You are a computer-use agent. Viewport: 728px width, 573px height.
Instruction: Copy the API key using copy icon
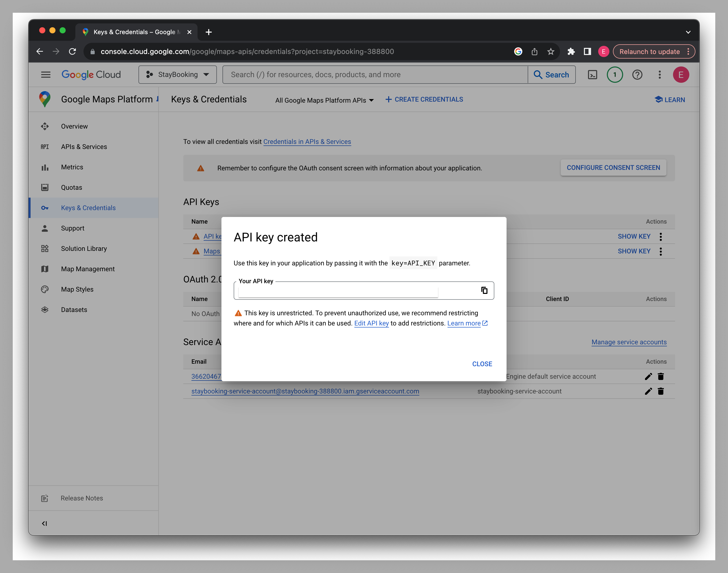pos(485,290)
